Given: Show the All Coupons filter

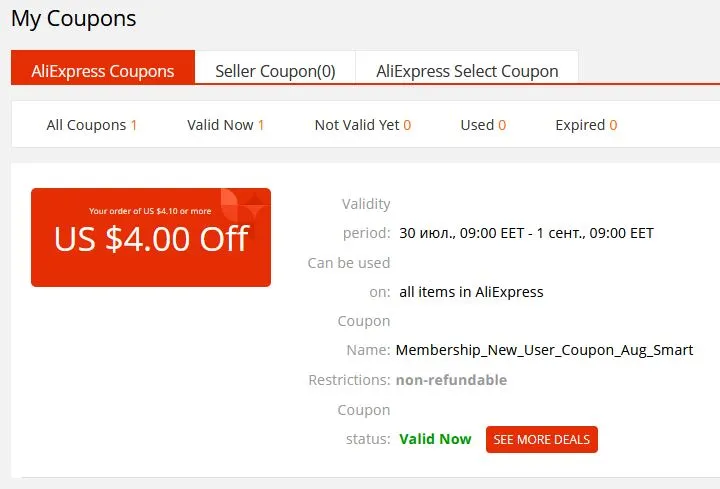Looking at the screenshot, I should pyautogui.click(x=91, y=125).
